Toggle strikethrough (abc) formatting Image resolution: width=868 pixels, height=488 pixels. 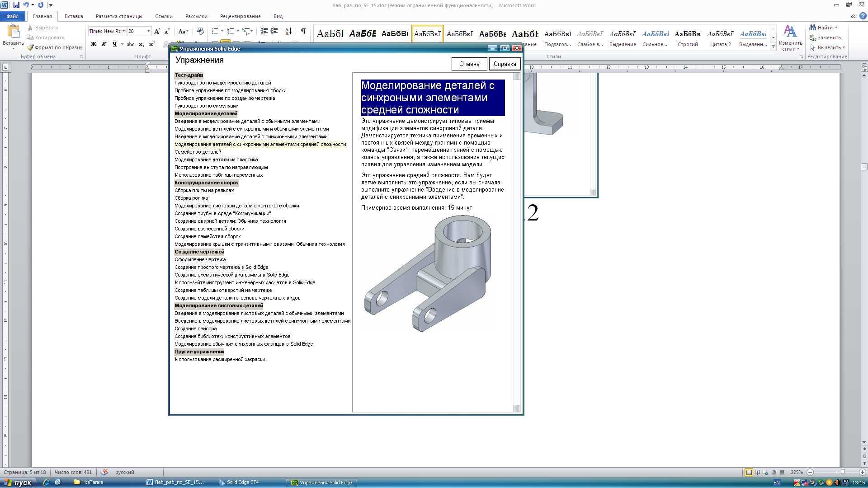click(131, 44)
